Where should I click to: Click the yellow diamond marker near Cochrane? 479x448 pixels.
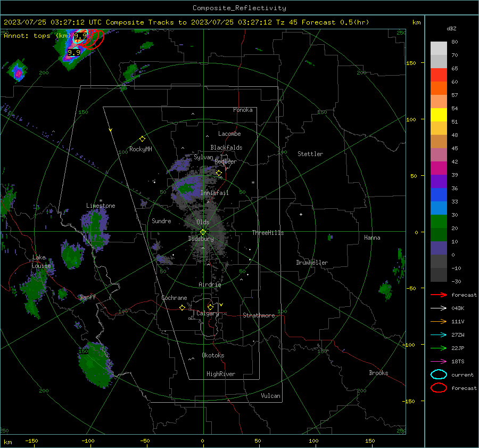coord(183,307)
